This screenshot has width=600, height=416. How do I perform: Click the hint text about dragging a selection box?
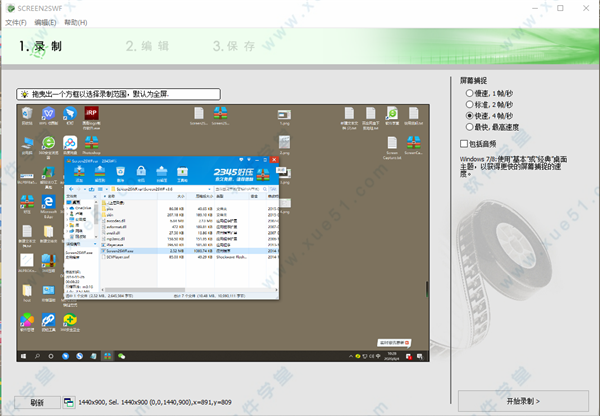click(100, 94)
